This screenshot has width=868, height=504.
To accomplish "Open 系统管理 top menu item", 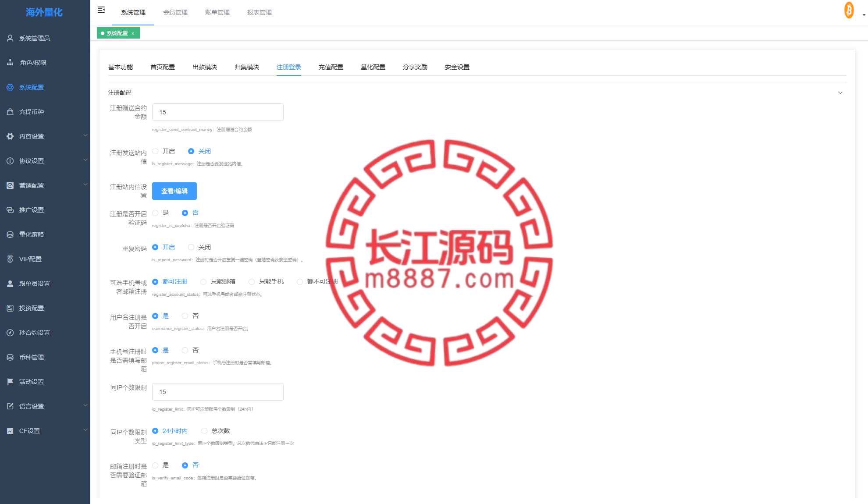I will (133, 12).
